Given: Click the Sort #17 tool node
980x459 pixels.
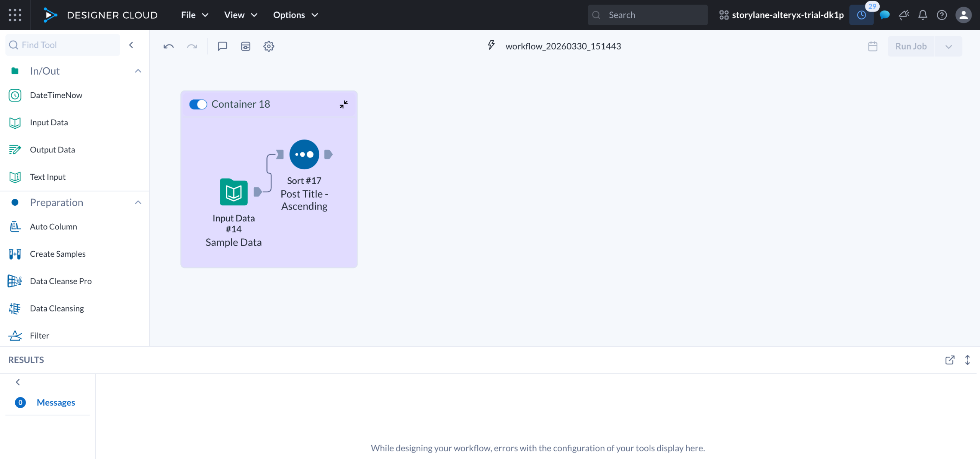Looking at the screenshot, I should click(304, 154).
